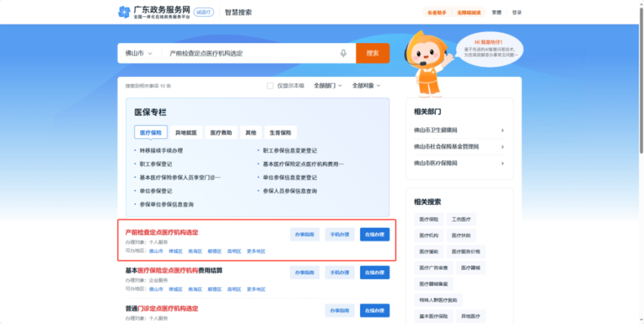Click 在线办理 for 产前检查定点医疗机构选定

click(375, 235)
